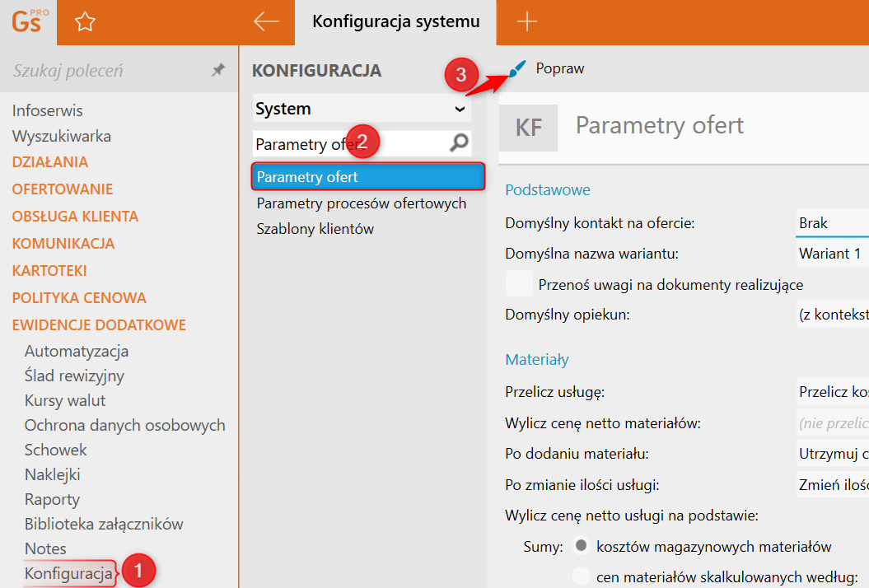Collapse the EWIDENCJE DODATKOWE section
This screenshot has width=869, height=588.
click(x=99, y=324)
